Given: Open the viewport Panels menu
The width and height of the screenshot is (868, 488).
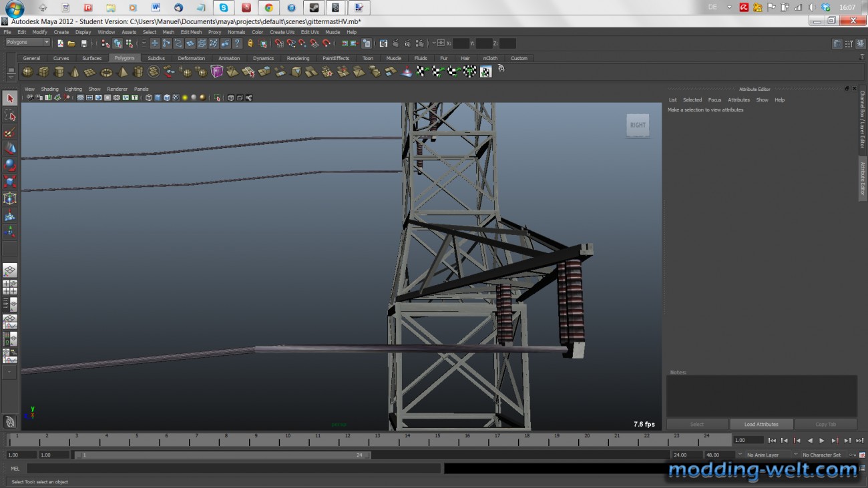Looking at the screenshot, I should pyautogui.click(x=141, y=89).
